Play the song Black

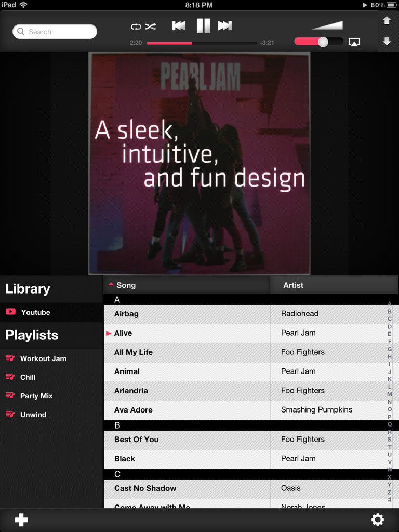125,459
